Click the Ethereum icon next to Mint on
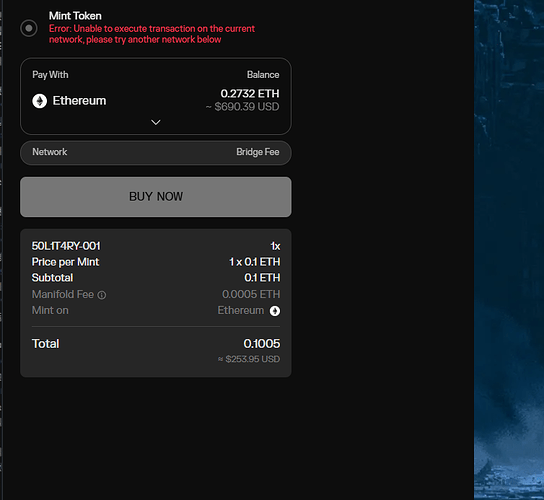 point(275,311)
